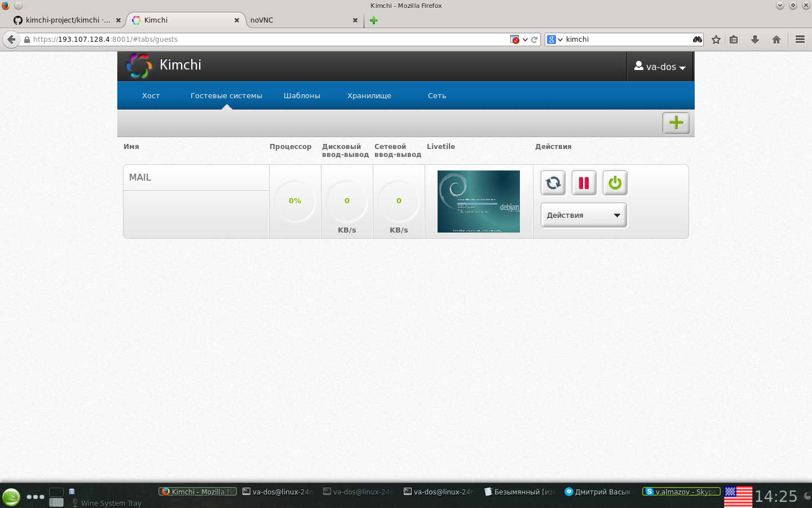Reload the page using address bar refresh icon
This screenshot has height=508, width=812.
pyautogui.click(x=534, y=40)
